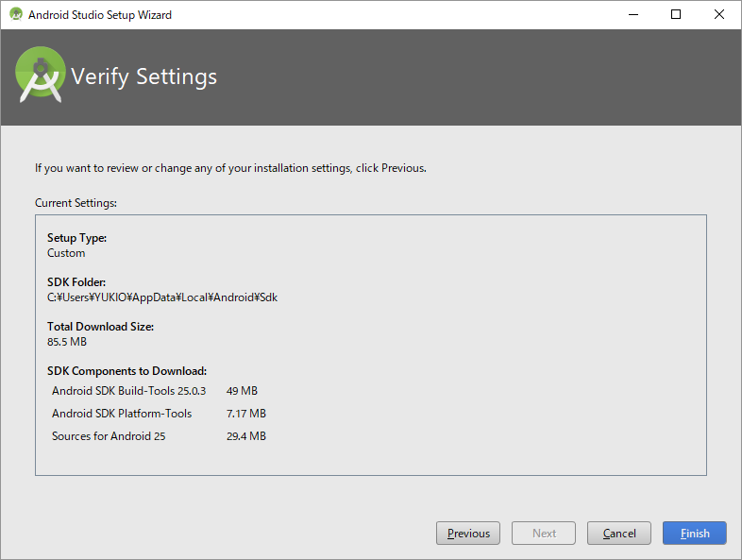The width and height of the screenshot is (742, 560).
Task: Click the Current Settings label
Action: 76,202
